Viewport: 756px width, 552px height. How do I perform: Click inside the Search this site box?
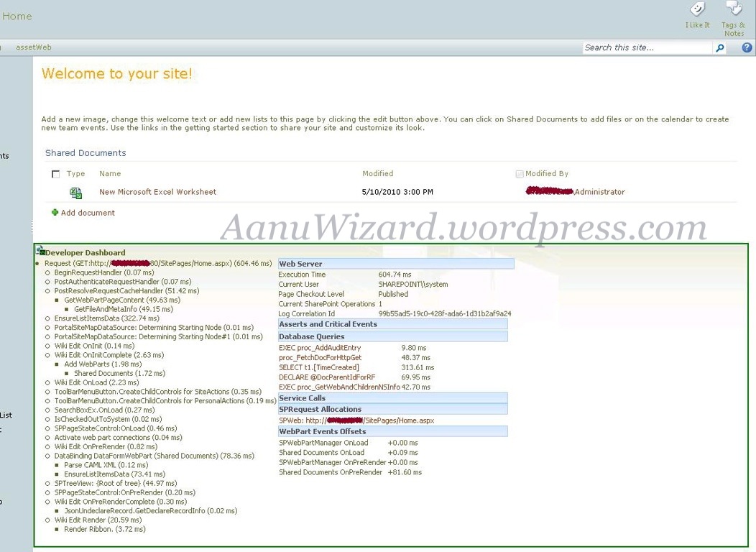646,48
